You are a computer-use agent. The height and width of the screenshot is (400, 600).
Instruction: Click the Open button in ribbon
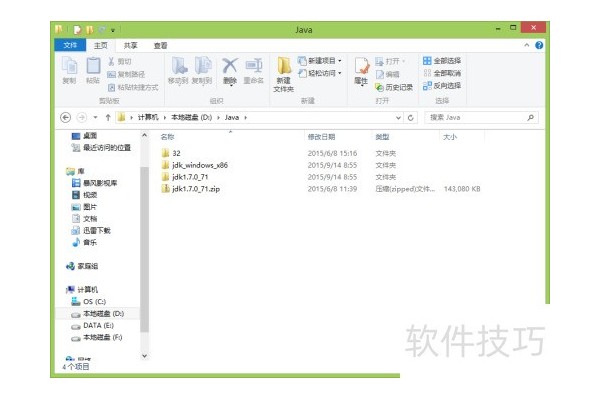pos(390,61)
